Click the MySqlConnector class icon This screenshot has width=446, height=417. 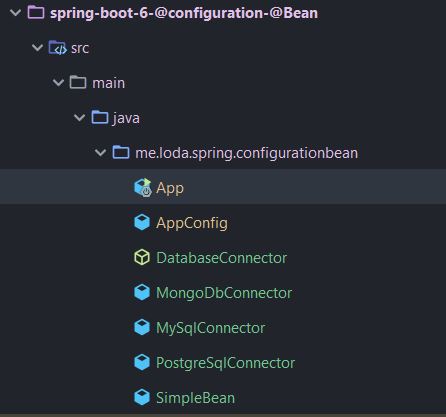(142, 327)
